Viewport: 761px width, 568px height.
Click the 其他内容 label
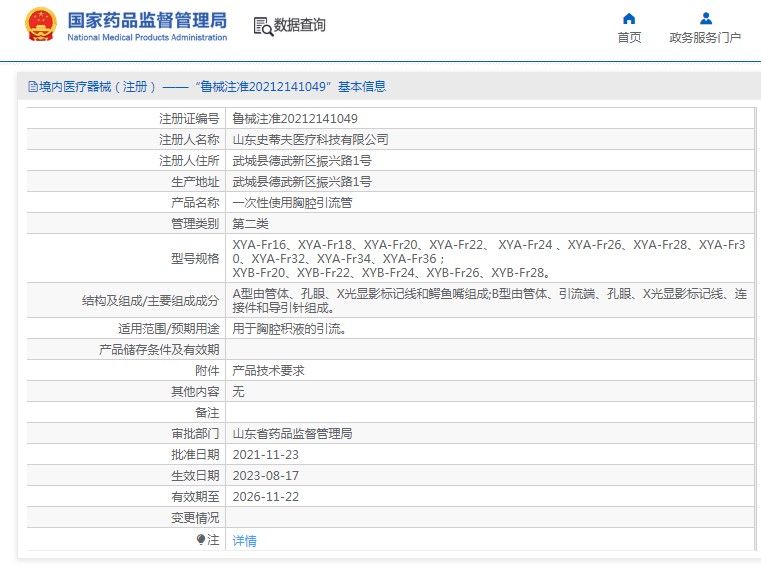coord(195,392)
